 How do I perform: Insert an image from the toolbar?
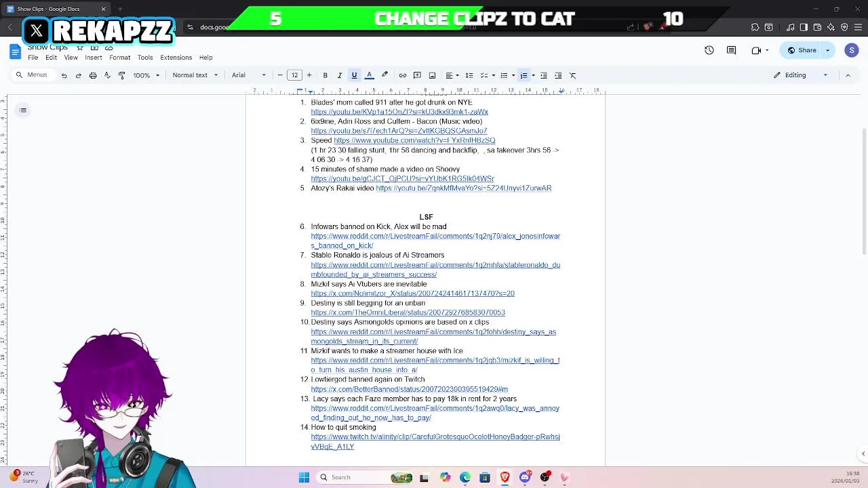click(432, 75)
